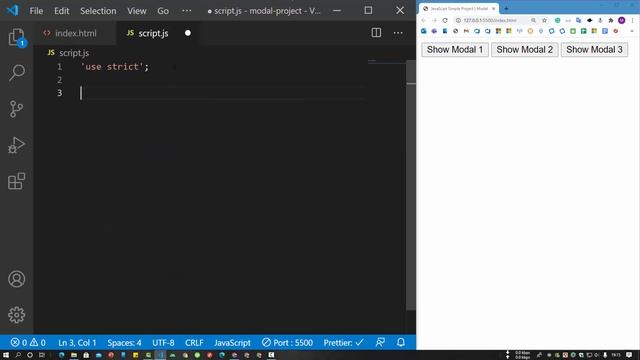Open the Source Control view
The height and width of the screenshot is (360, 640).
[x=16, y=109]
